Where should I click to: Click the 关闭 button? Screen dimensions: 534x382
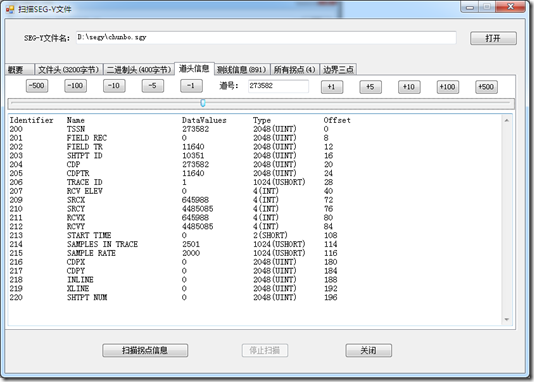pyautogui.click(x=368, y=350)
